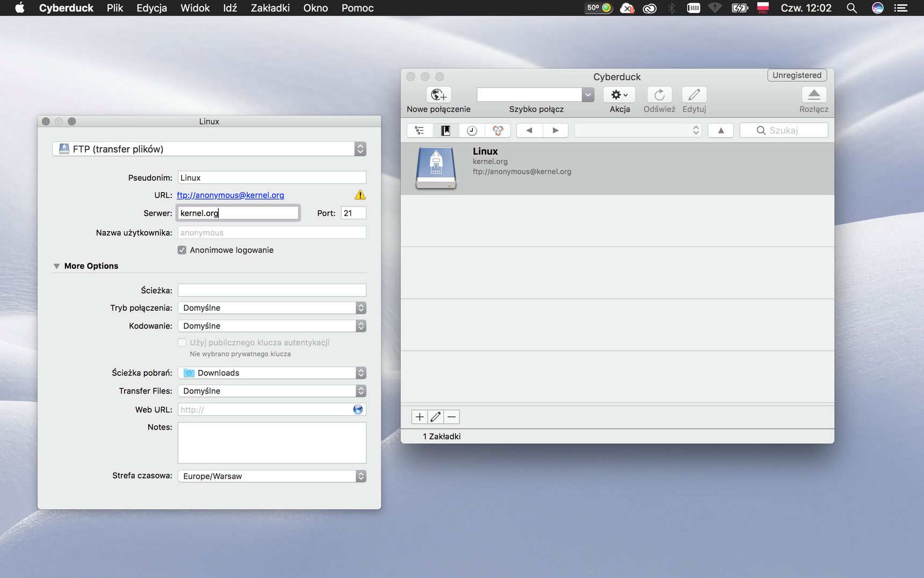Open the Widok menu

(x=195, y=8)
